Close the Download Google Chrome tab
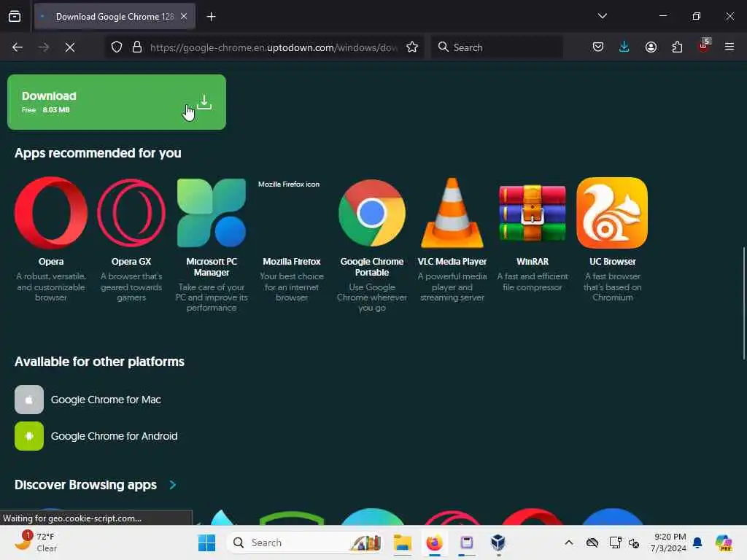747x560 pixels. click(184, 17)
